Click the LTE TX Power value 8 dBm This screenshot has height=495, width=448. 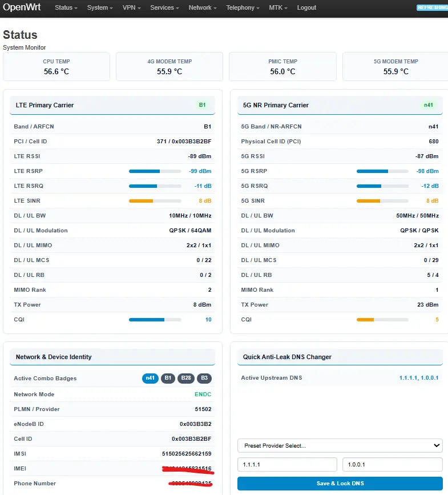[x=202, y=305]
